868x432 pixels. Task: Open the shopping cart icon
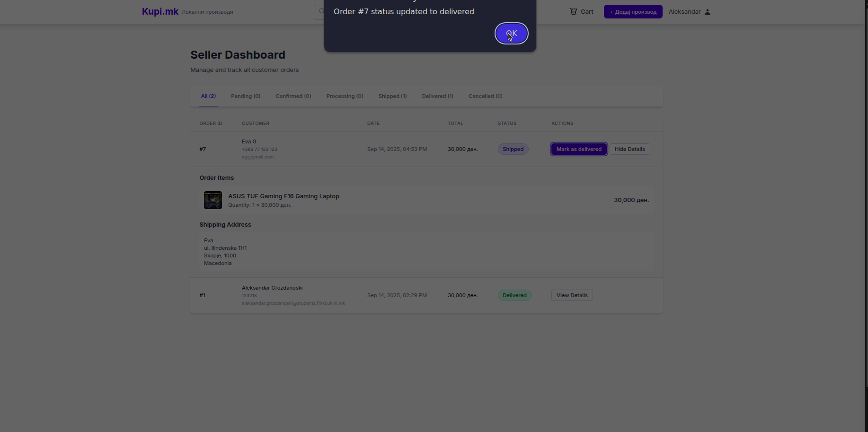[x=573, y=11]
